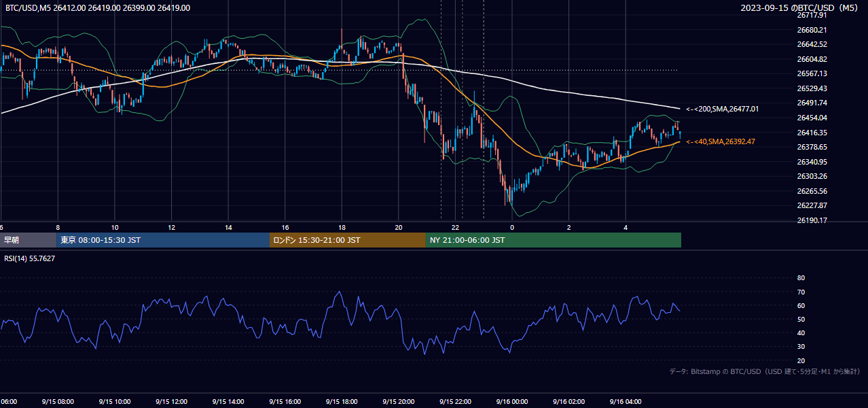This screenshot has height=408, width=868.
Task: Click RSI scale value 80
Action: point(801,278)
